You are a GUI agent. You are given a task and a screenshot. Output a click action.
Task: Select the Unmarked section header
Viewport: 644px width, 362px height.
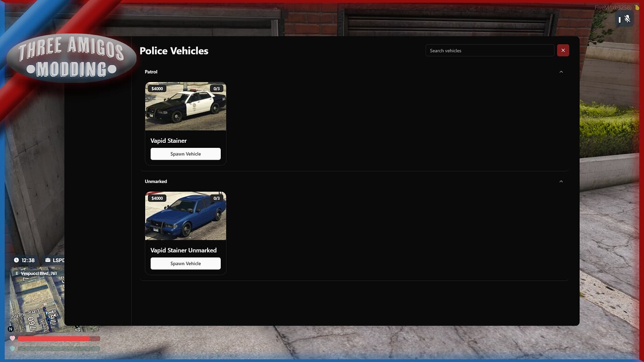point(155,181)
